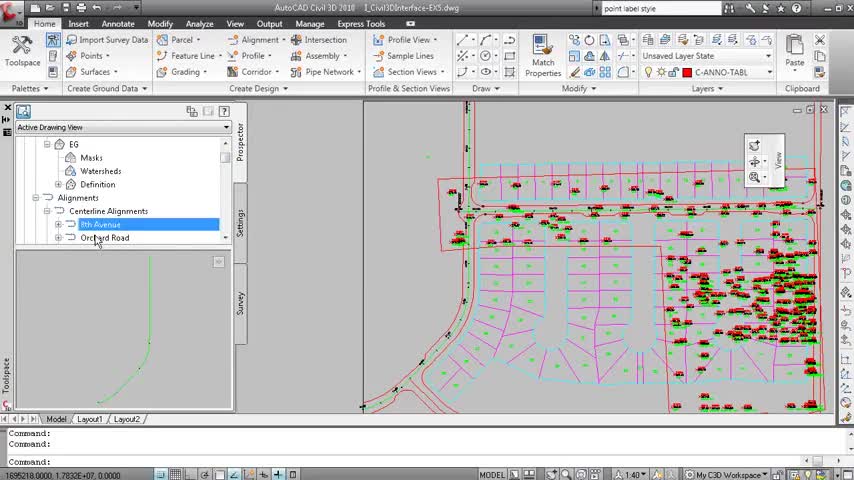Switch to the Annotate ribbon tab
This screenshot has height=480, width=854.
pos(118,24)
